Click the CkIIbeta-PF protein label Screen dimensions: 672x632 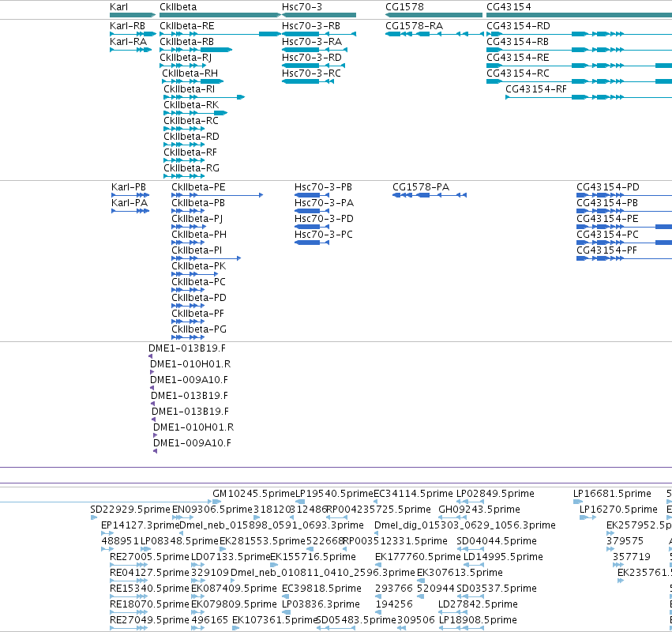point(197,314)
